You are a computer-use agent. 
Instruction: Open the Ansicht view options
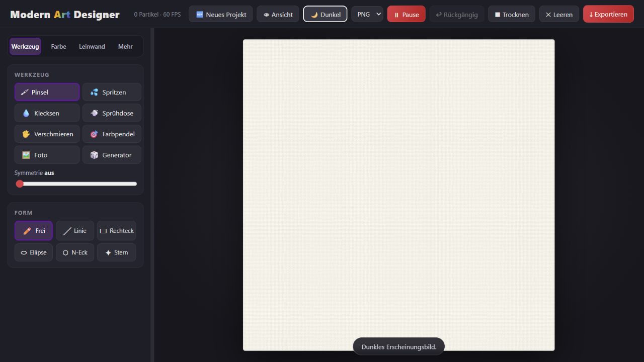pos(278,14)
